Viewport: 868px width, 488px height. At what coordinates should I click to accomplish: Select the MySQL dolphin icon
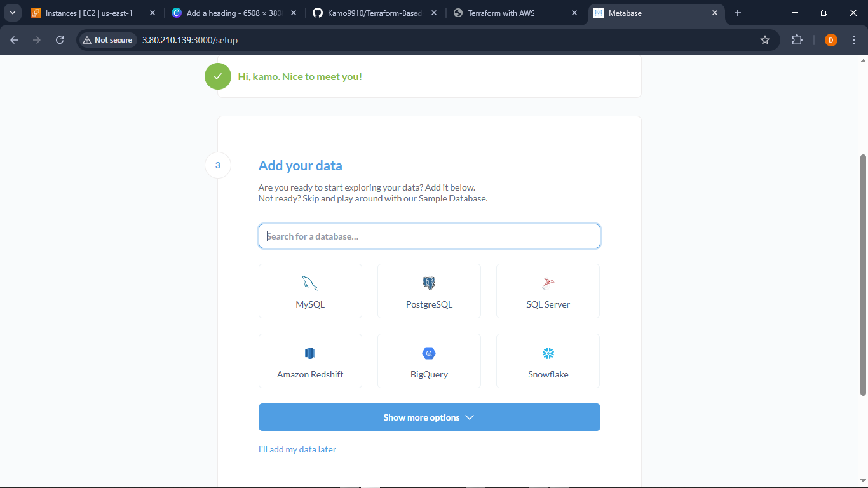(310, 283)
